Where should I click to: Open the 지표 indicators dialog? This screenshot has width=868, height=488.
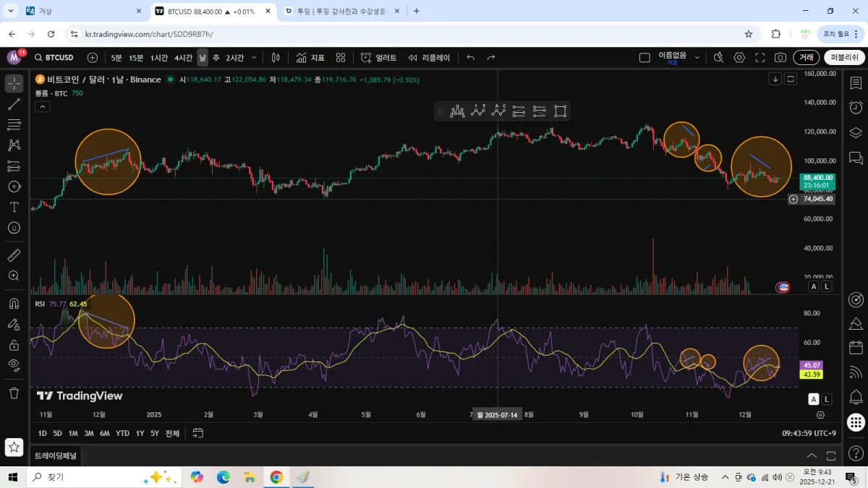click(x=310, y=58)
